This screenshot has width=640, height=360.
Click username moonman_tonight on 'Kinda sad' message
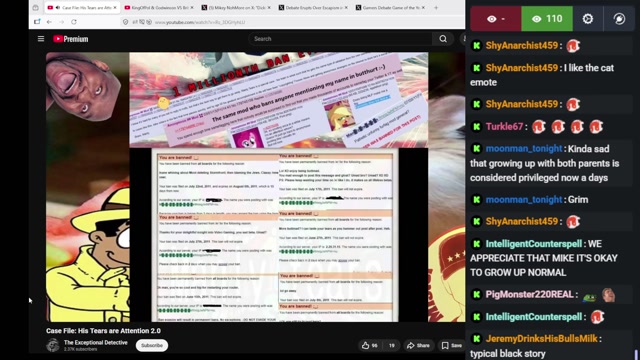point(524,149)
